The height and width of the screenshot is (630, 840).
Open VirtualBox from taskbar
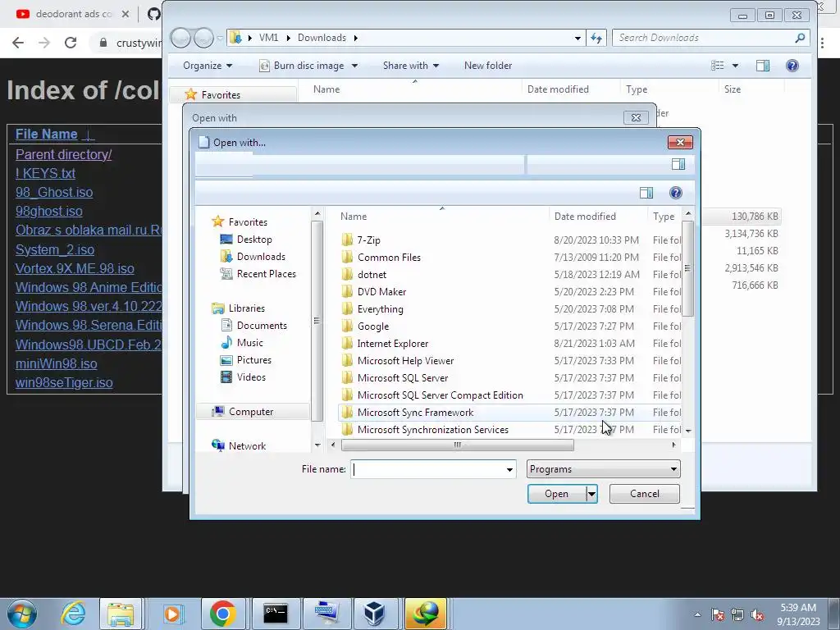tap(374, 614)
